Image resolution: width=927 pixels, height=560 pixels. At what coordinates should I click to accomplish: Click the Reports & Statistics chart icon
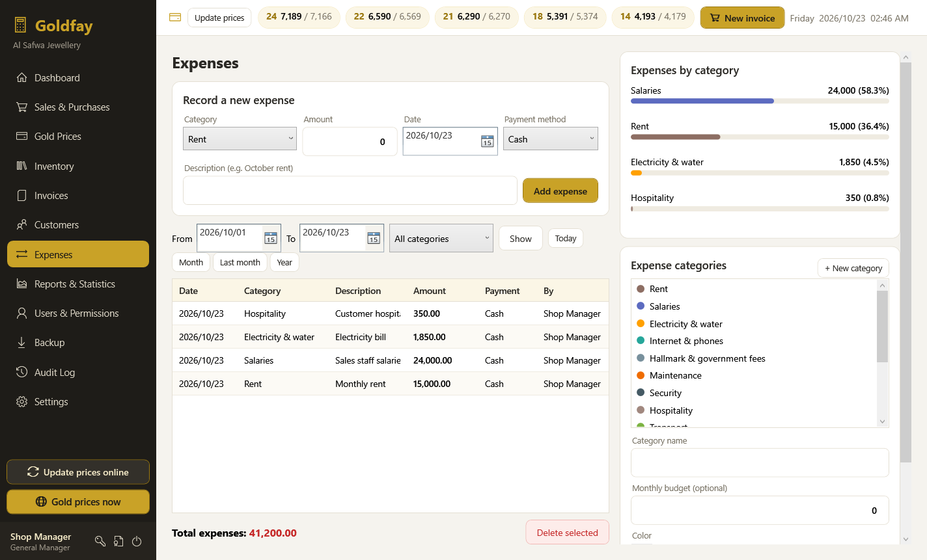22,284
